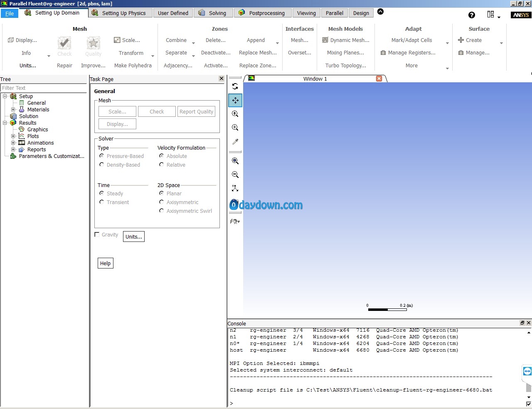Select Graphics in the tree

point(37,130)
